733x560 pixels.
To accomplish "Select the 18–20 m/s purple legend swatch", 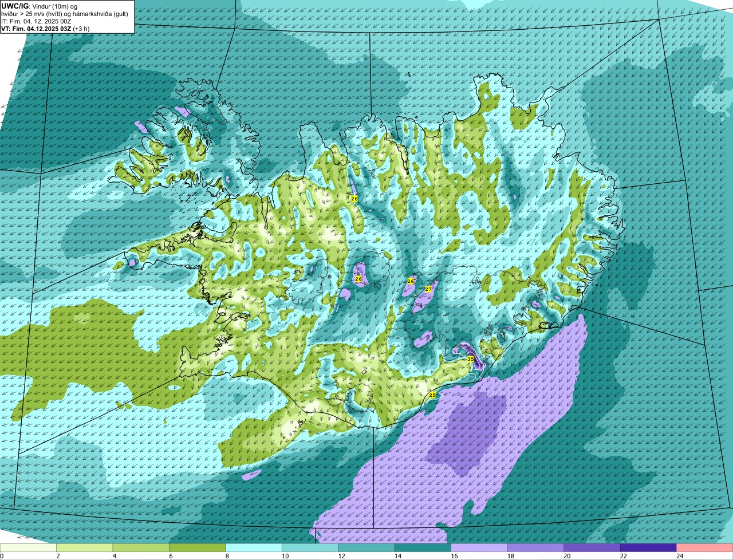I will (535, 547).
